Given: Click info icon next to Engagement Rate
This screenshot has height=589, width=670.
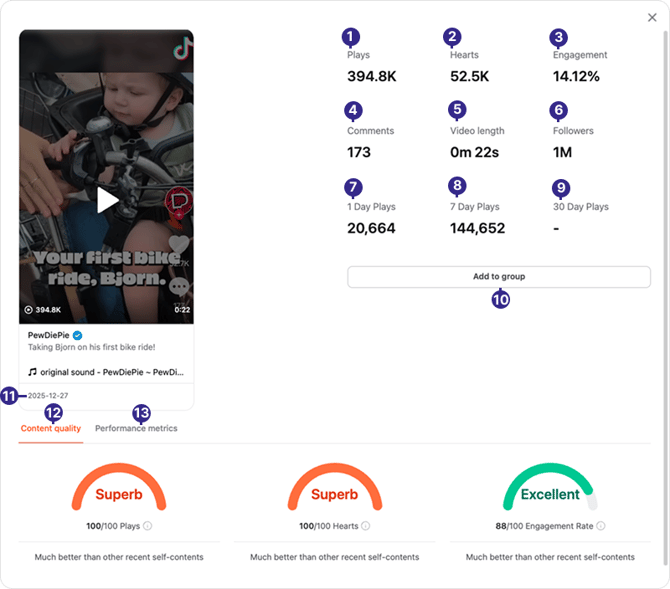Looking at the screenshot, I should (600, 525).
